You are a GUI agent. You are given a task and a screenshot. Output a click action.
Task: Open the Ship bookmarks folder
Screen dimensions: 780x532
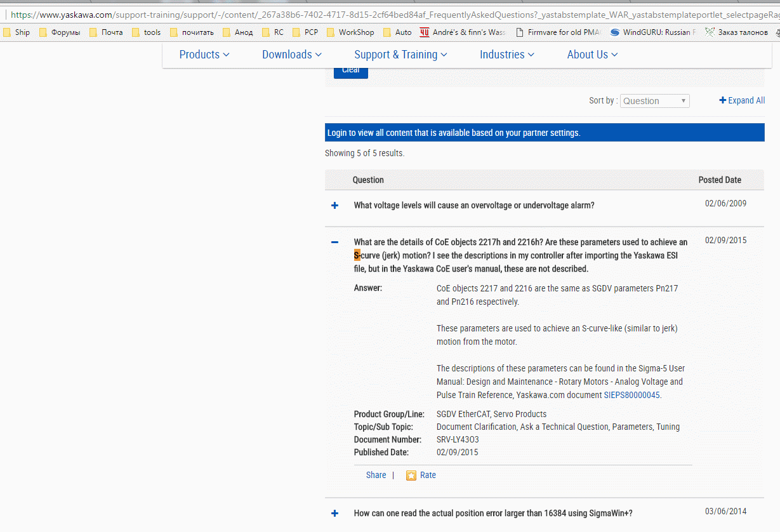pos(17,32)
